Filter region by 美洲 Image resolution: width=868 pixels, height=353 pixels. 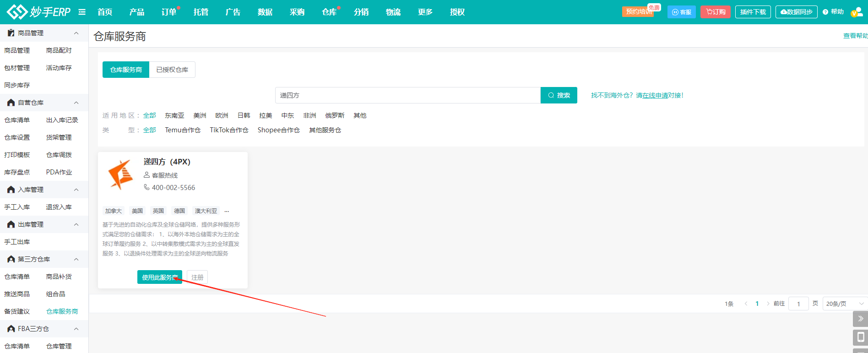(200, 115)
